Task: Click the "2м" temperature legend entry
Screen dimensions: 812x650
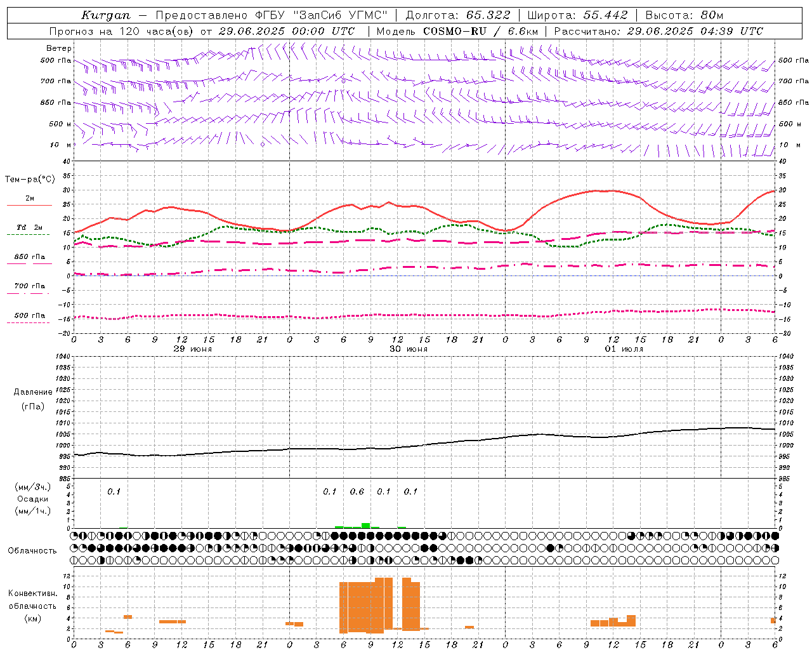Action: point(30,198)
